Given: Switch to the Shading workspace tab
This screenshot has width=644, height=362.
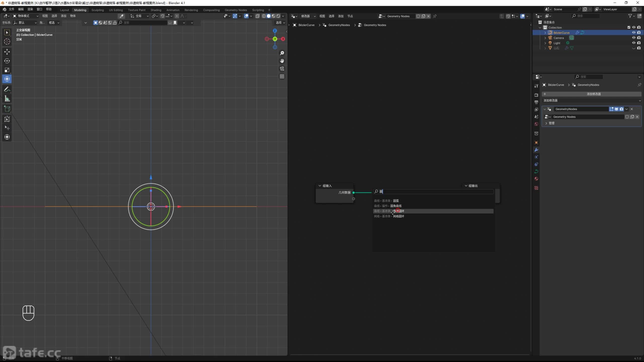Looking at the screenshot, I should [x=156, y=10].
